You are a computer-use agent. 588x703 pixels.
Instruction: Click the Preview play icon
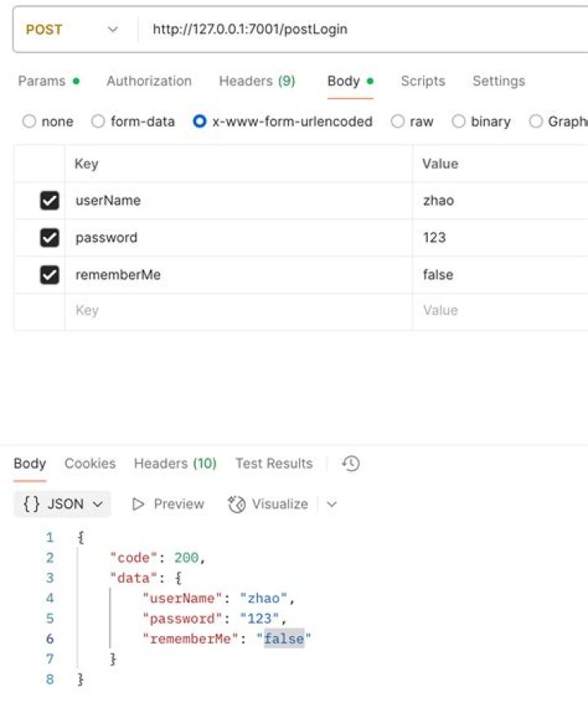[138, 504]
